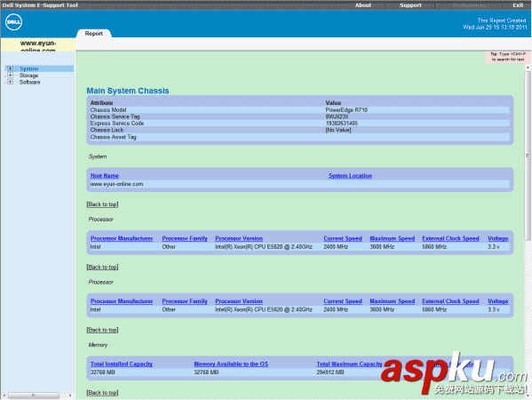
Task: Select Storage in the navigation tree
Action: 28,76
